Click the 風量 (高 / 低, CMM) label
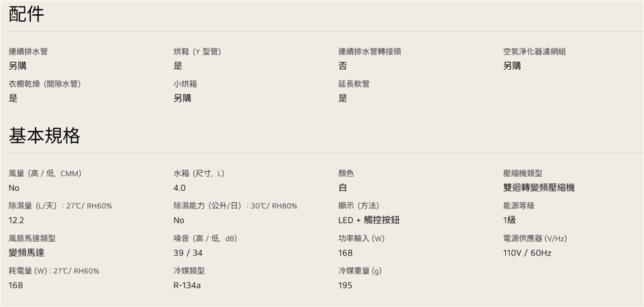This screenshot has width=644, height=307. coord(45,173)
